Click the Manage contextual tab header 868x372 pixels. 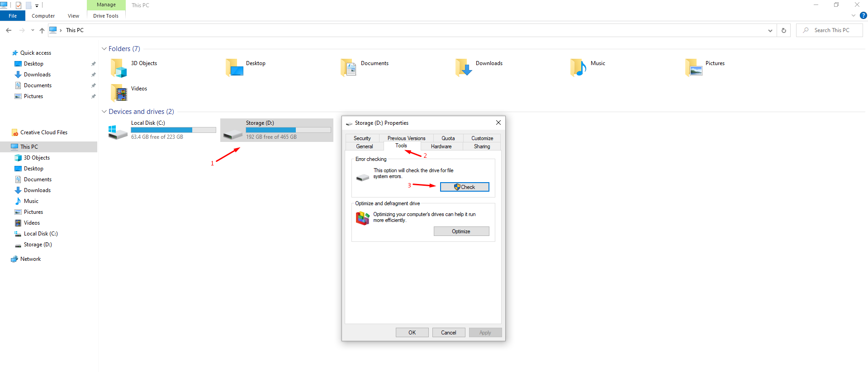[x=106, y=5]
